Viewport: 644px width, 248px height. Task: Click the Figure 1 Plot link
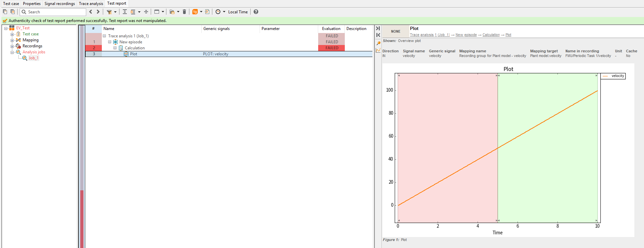click(x=404, y=240)
